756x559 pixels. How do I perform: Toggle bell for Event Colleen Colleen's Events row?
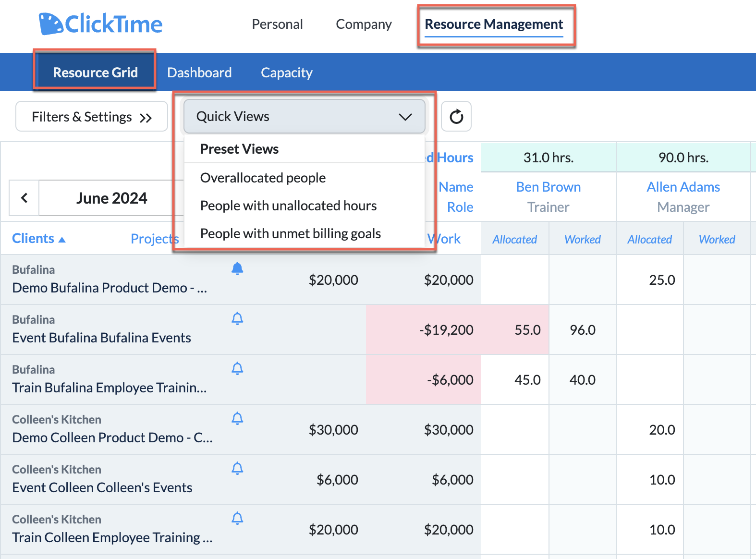237,468
